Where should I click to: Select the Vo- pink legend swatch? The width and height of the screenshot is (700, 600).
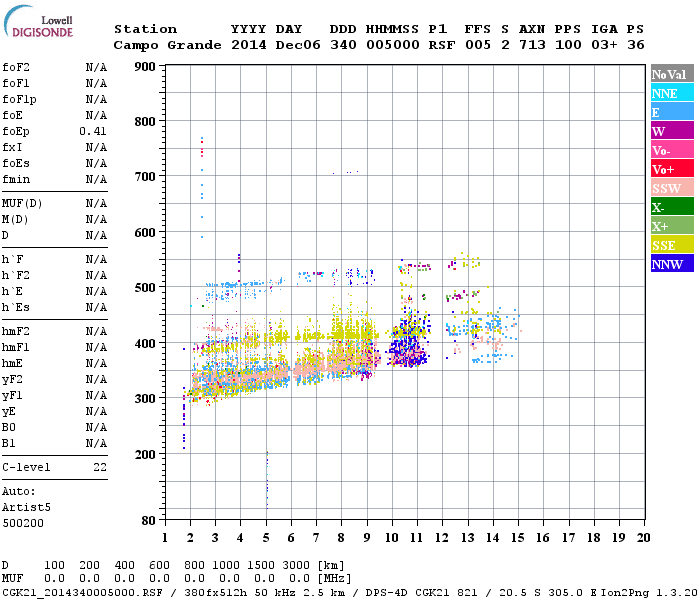click(672, 150)
